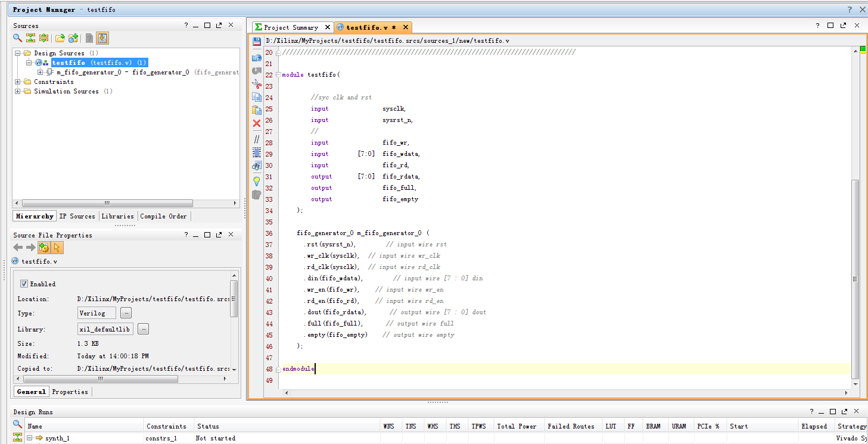Expand the Simulation Sources folder

(18, 91)
